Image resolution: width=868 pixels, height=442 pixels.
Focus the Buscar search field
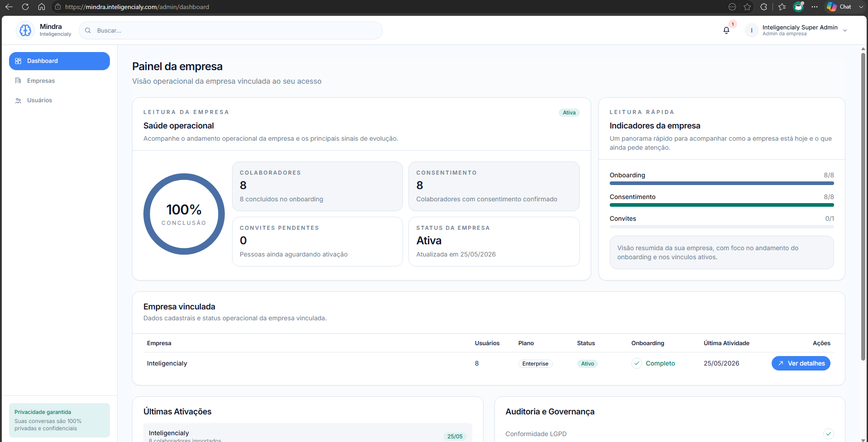231,30
